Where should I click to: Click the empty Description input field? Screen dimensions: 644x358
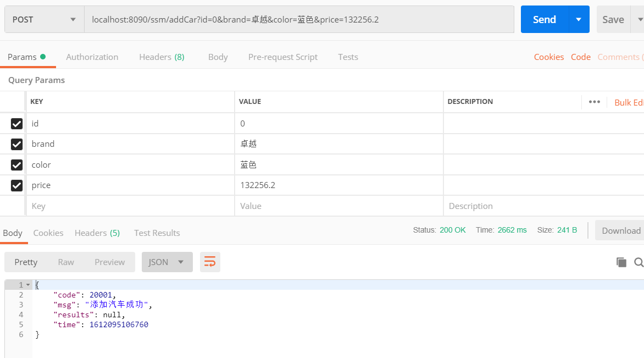pyautogui.click(x=544, y=206)
